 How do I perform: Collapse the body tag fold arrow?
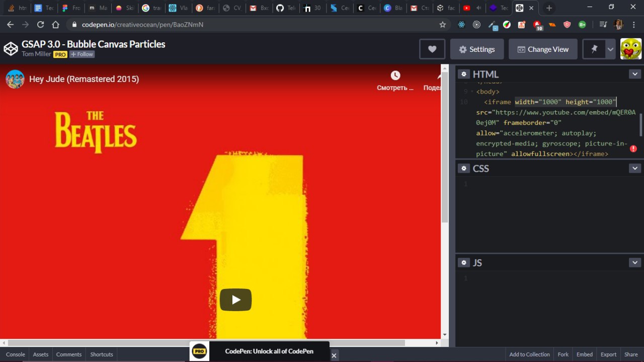[471, 92]
